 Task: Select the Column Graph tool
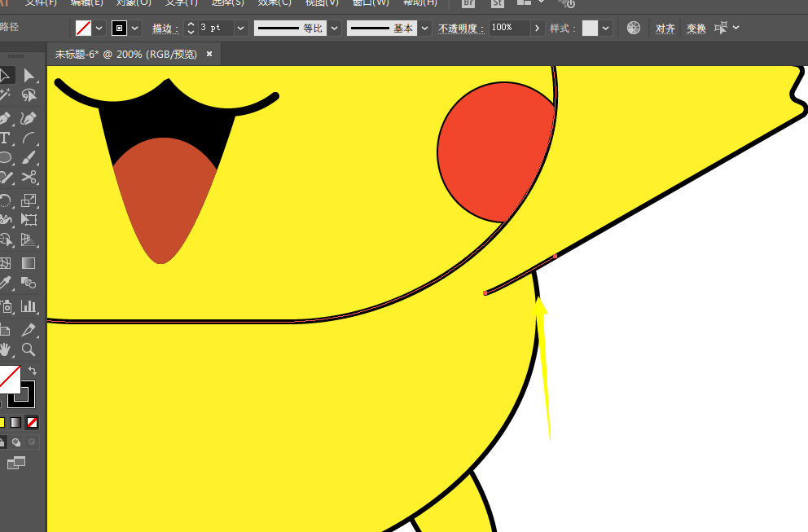(29, 306)
